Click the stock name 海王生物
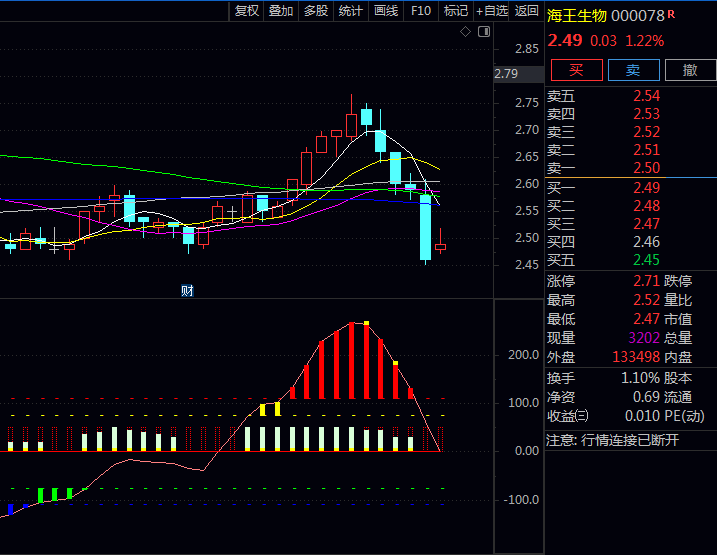The image size is (717, 555). [576, 15]
